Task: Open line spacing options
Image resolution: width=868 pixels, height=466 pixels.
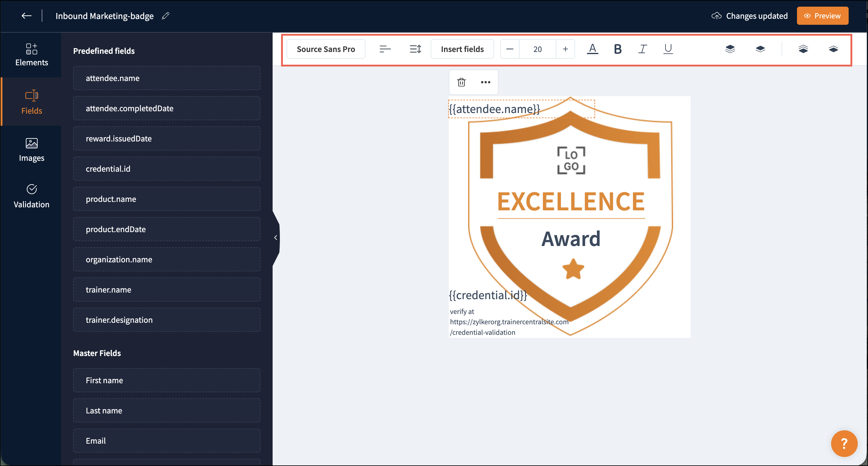Action: click(415, 49)
